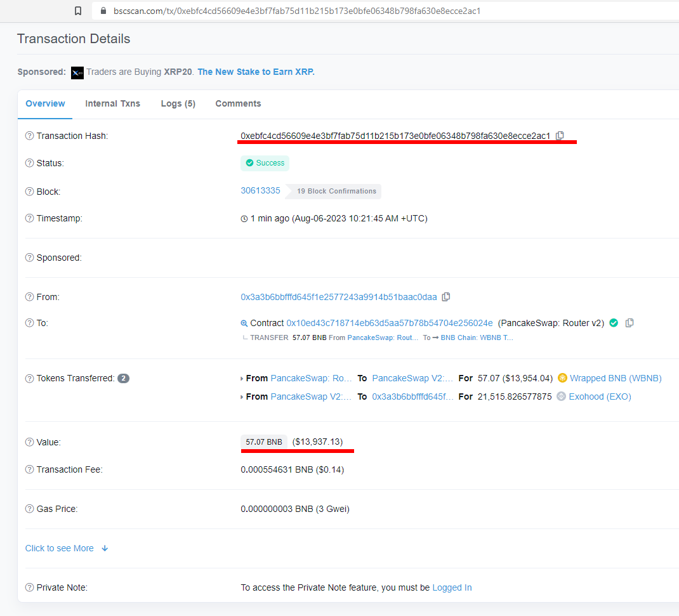This screenshot has width=679, height=616.
Task: Click the bookmark icon in the browser toolbar
Action: [x=77, y=11]
